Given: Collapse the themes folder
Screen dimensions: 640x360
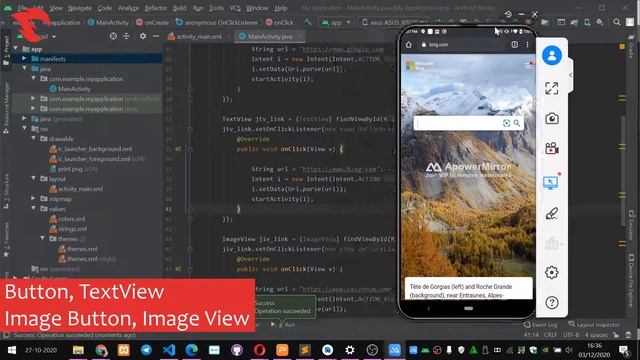Looking at the screenshot, I should (42, 239).
